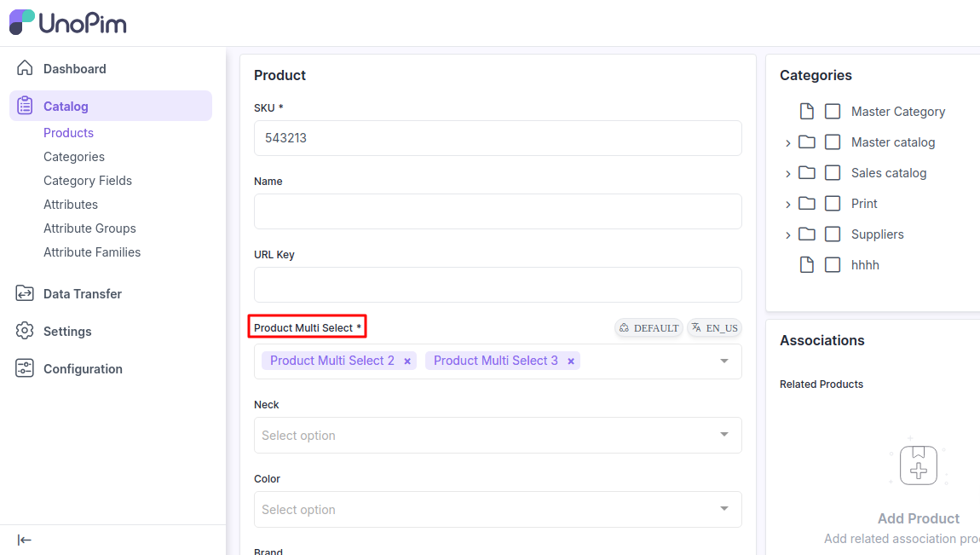The height and width of the screenshot is (555, 980).
Task: Click the UnoPim logo
Action: point(68,23)
